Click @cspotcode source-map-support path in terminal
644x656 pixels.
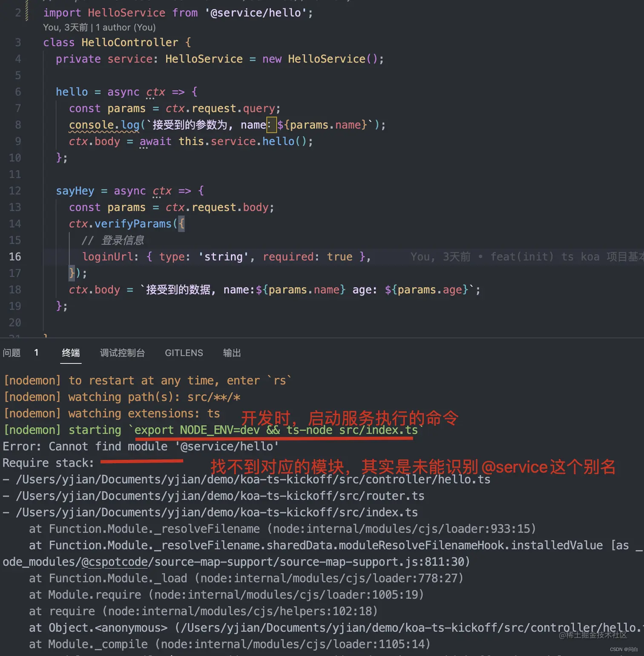[x=236, y=562]
